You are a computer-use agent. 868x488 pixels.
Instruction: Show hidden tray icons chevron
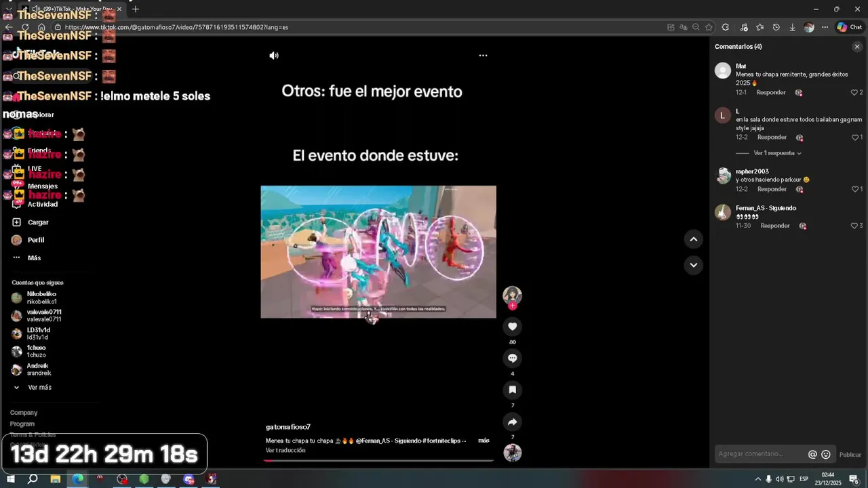[x=757, y=479]
